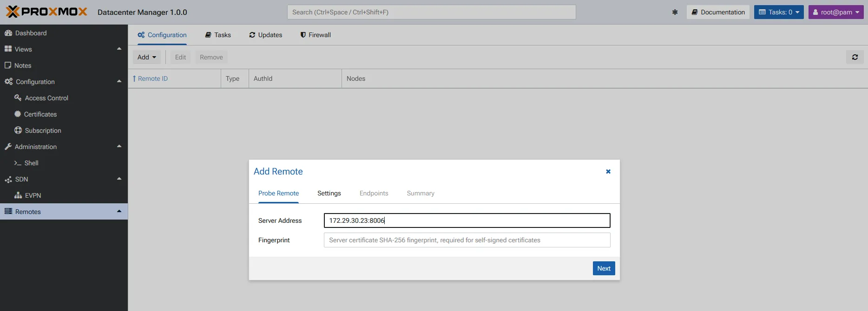Open the root@pam user dropdown
Image resolution: width=868 pixels, height=311 pixels.
pos(835,12)
